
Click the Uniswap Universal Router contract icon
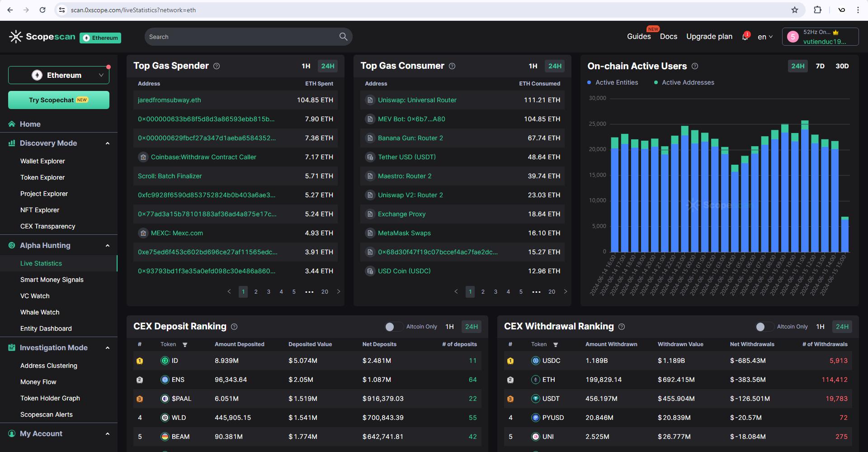click(x=370, y=100)
